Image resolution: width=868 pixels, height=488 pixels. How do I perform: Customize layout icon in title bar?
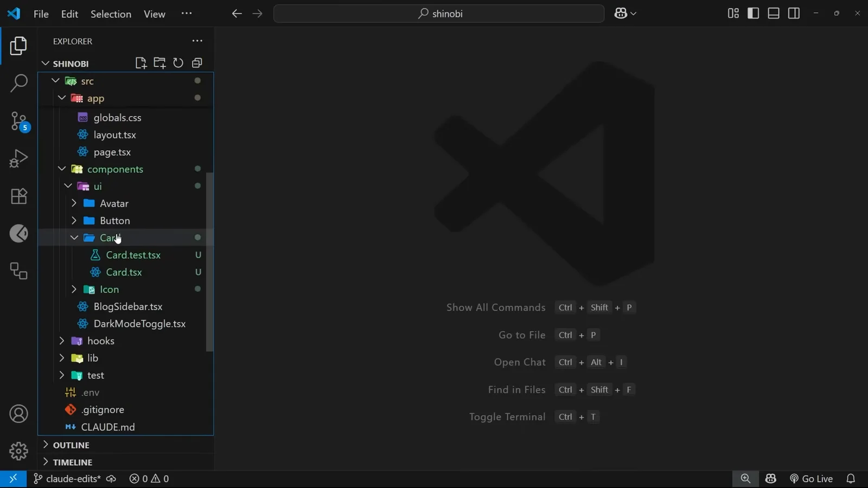[733, 13]
